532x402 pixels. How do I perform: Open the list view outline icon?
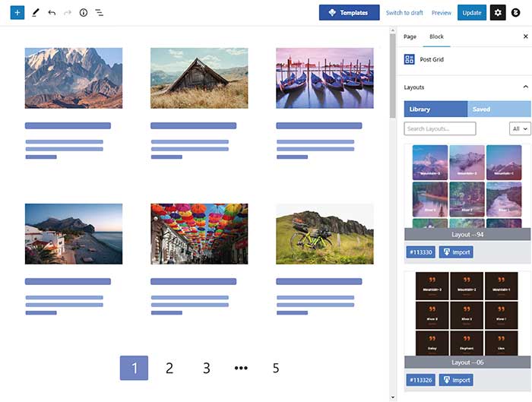tap(100, 13)
